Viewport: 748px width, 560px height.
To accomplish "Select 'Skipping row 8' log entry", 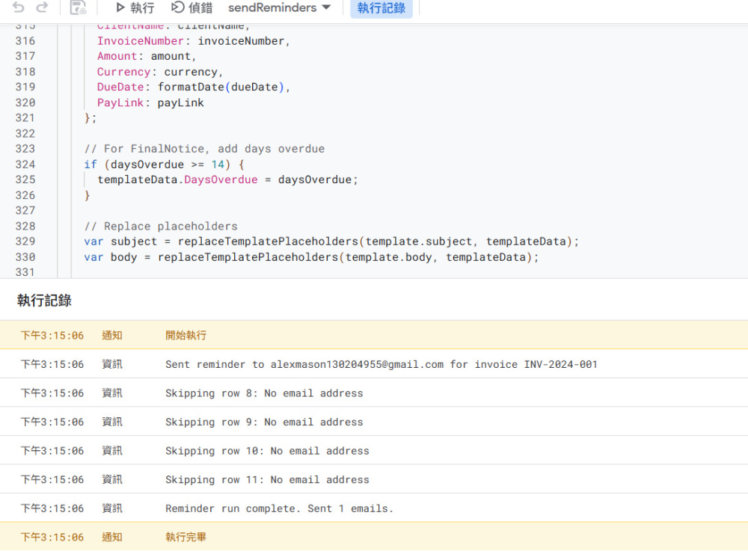I will (374, 393).
